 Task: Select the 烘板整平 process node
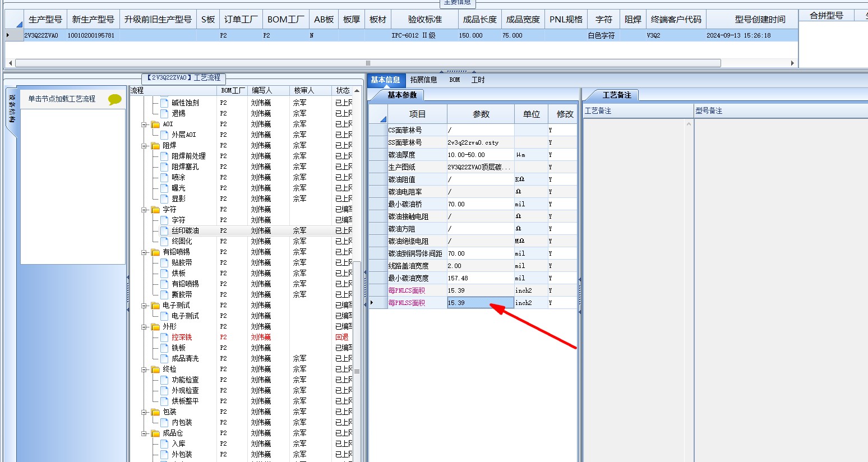pos(185,401)
